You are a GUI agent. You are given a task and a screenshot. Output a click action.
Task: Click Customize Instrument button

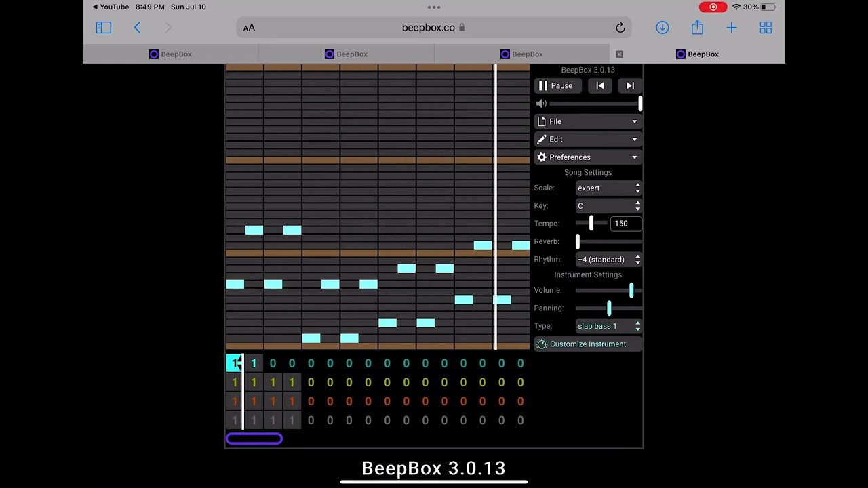point(588,344)
